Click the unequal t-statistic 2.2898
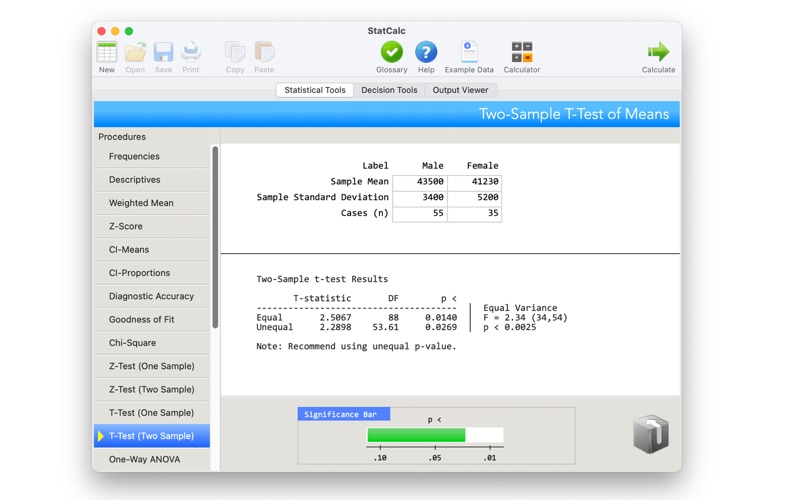800x500 pixels. [x=335, y=327]
